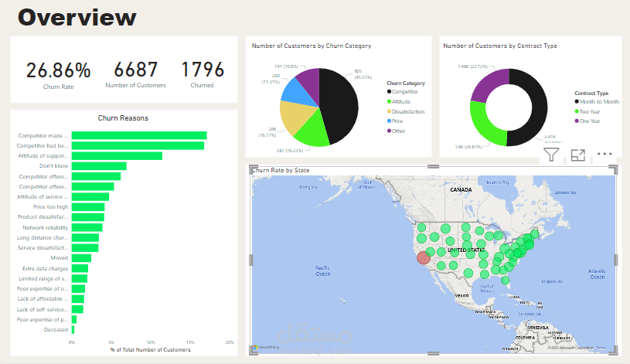This screenshot has width=630, height=364.
Task: Click the Churn Rate by State title
Action: click(281, 170)
